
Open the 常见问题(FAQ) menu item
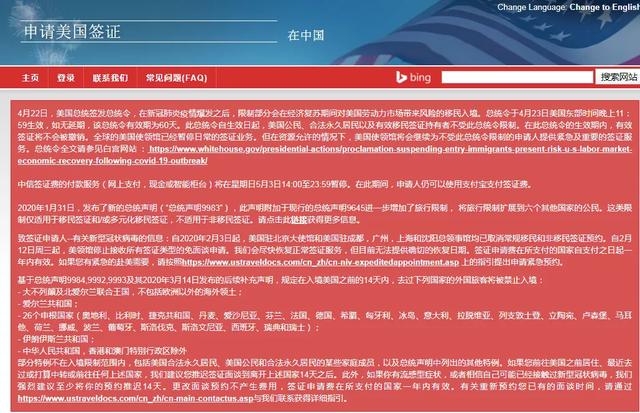click(x=176, y=78)
